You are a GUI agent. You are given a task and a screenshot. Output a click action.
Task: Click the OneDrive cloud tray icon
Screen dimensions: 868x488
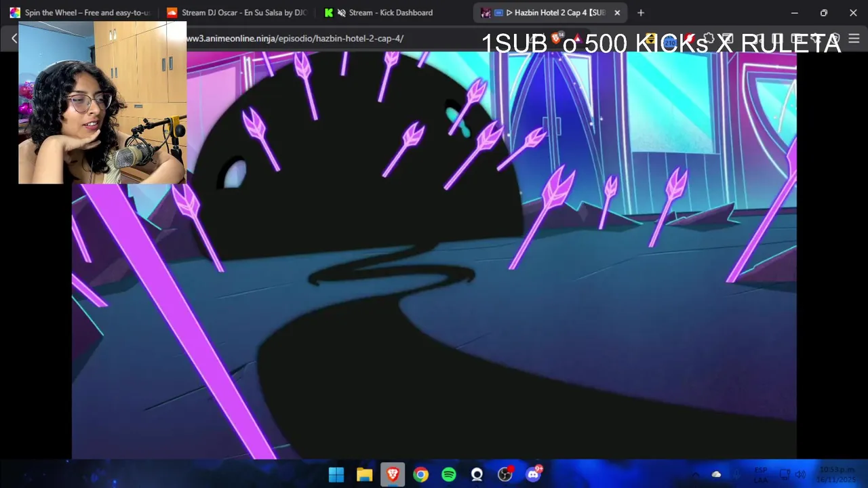tap(716, 474)
